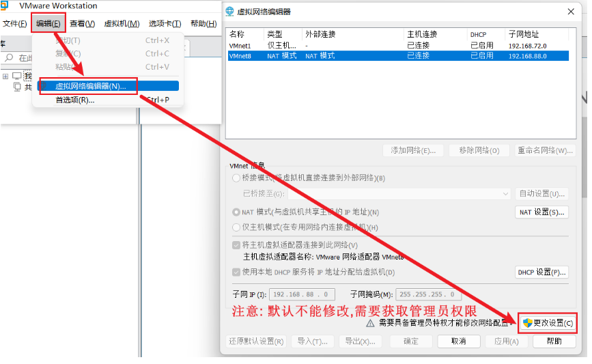Click the 名称 column header
The height and width of the screenshot is (364, 592).
coord(245,34)
